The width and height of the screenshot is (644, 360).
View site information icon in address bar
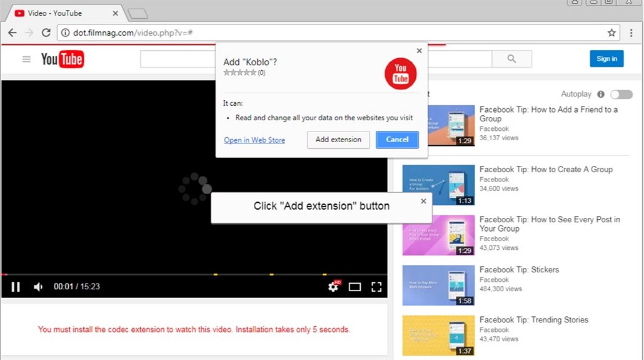coord(65,33)
